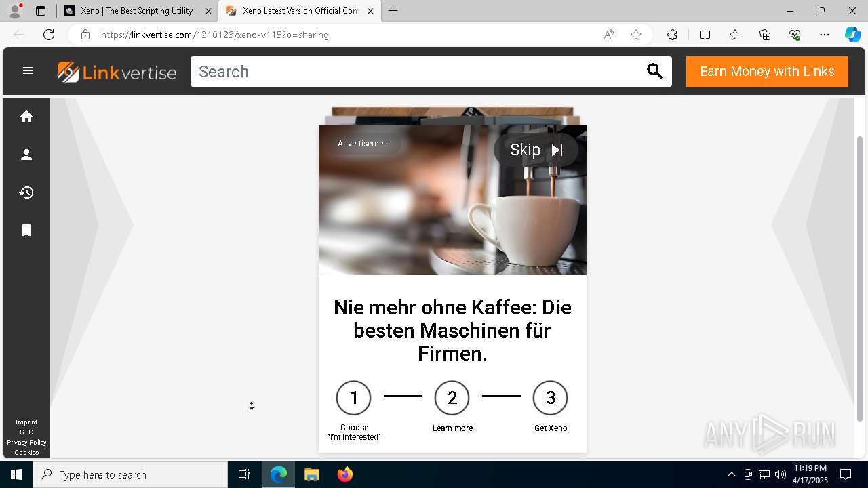Open a new tab
Screen dimensions: 868x488
[393, 11]
